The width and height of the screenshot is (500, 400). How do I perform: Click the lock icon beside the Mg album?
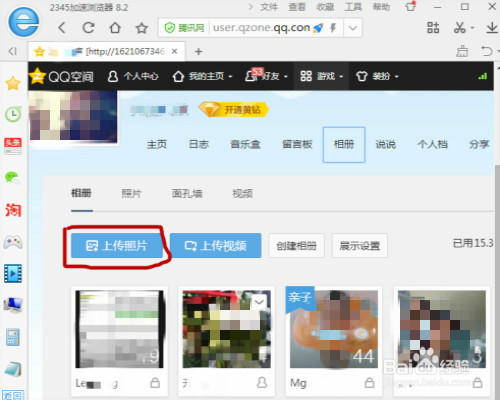pos(369,382)
